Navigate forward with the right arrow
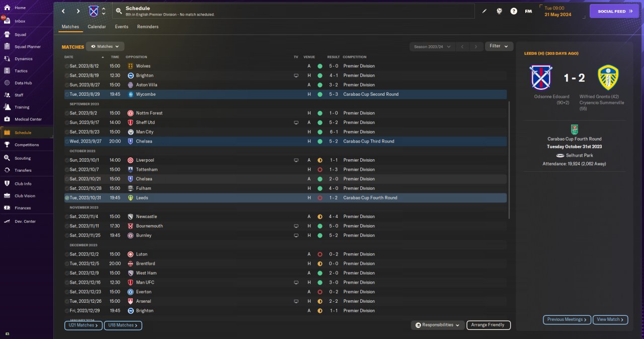 [x=78, y=11]
